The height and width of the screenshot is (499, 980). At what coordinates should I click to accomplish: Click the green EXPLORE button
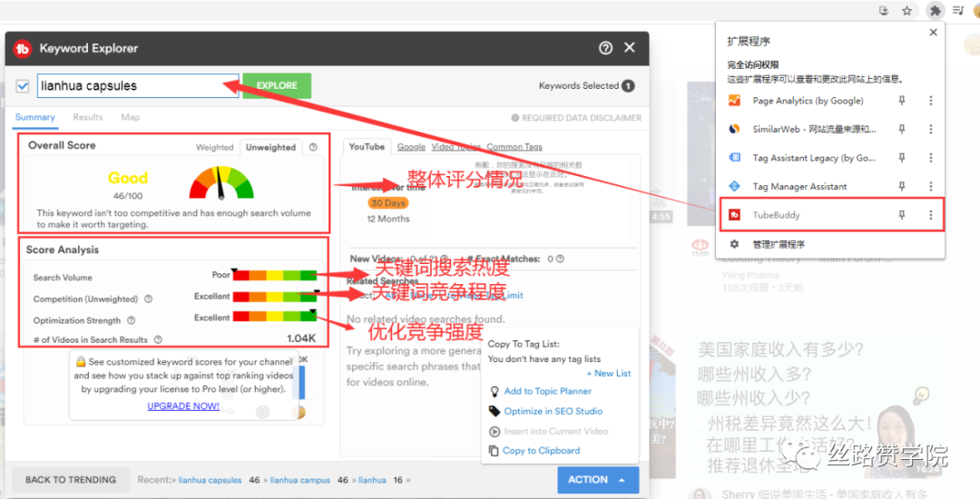[x=277, y=85]
